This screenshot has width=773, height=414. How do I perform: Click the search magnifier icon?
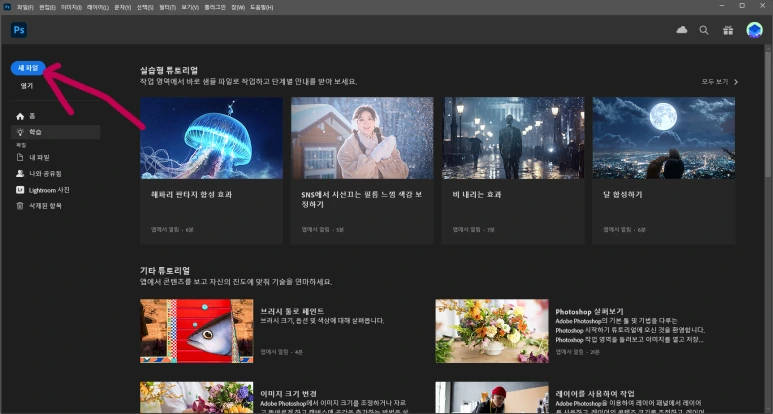[704, 30]
